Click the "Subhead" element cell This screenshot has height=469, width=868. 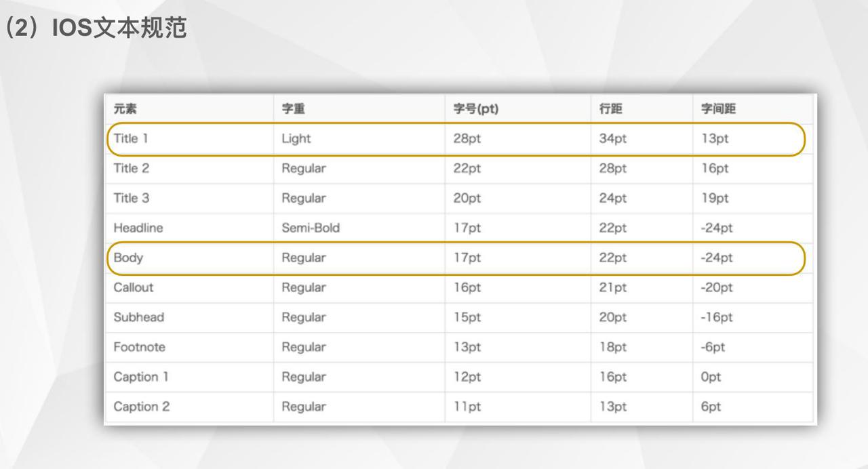[139, 317]
